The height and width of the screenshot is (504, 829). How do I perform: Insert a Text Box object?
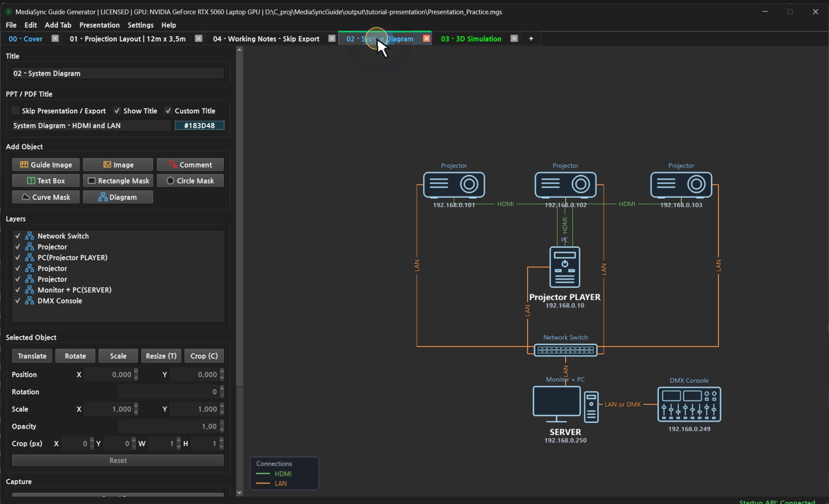(46, 181)
